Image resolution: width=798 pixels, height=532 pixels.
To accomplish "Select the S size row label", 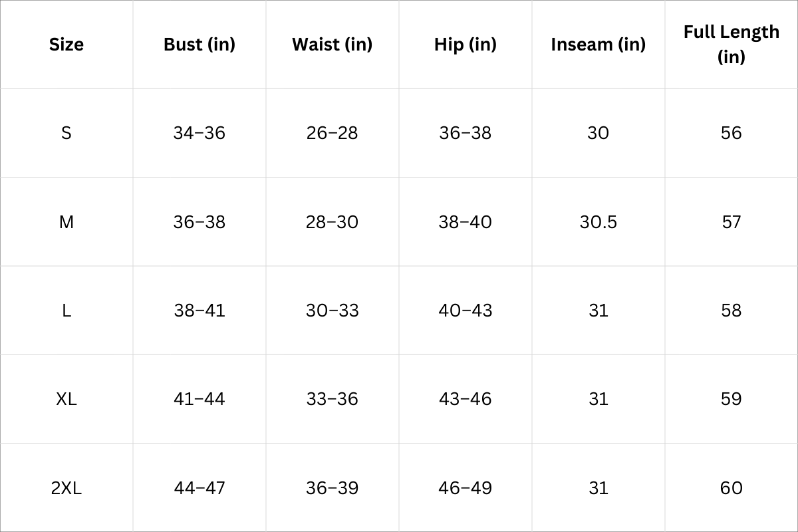I will 66,133.
